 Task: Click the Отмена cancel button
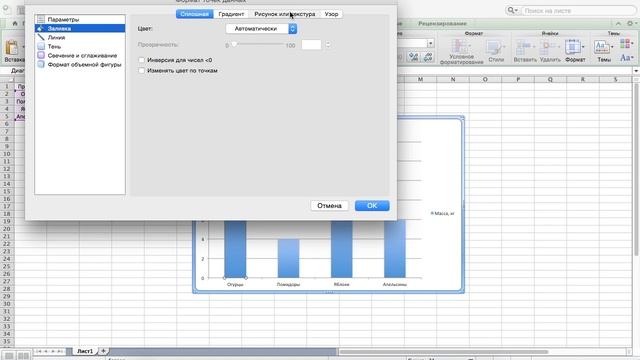pos(329,206)
